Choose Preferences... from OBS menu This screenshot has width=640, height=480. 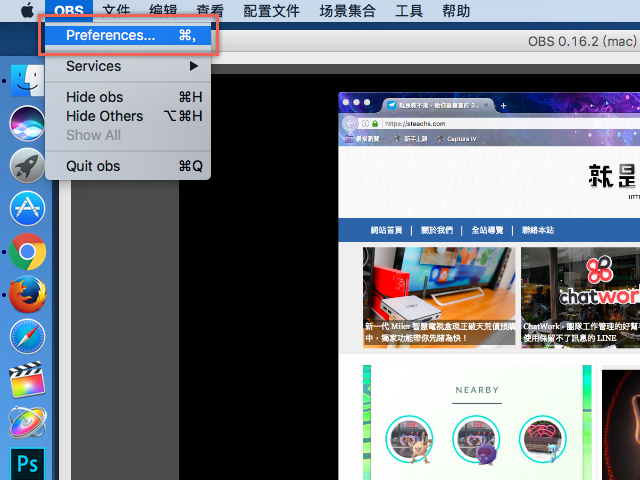[128, 36]
